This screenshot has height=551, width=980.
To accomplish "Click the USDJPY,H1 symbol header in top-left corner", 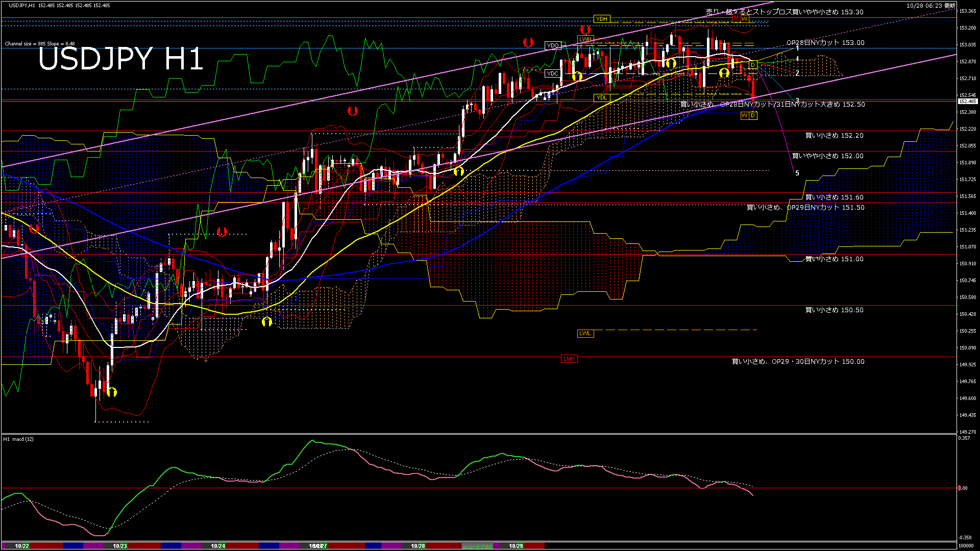I will coord(21,5).
